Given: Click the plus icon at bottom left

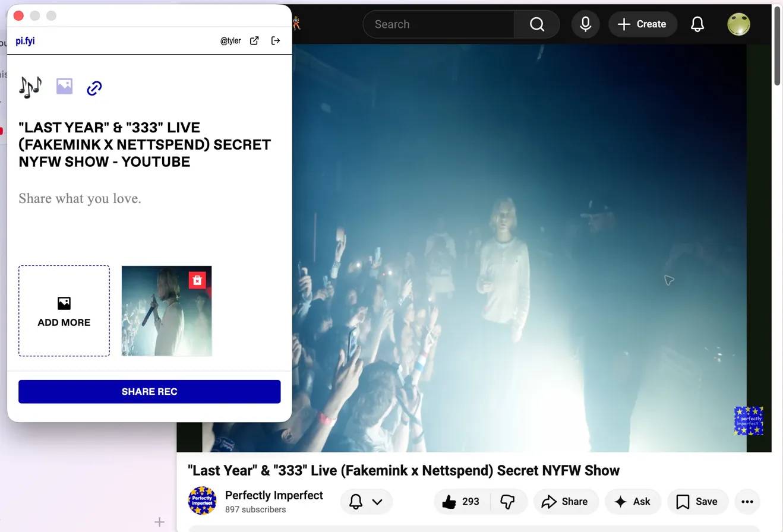Looking at the screenshot, I should click(159, 522).
